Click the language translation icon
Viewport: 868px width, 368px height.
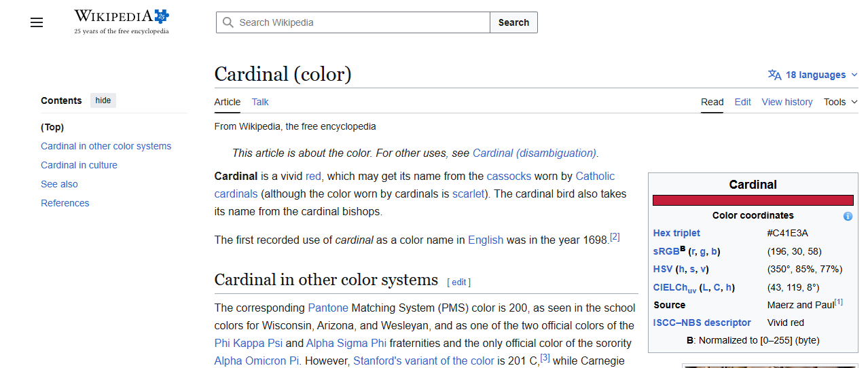click(x=774, y=75)
